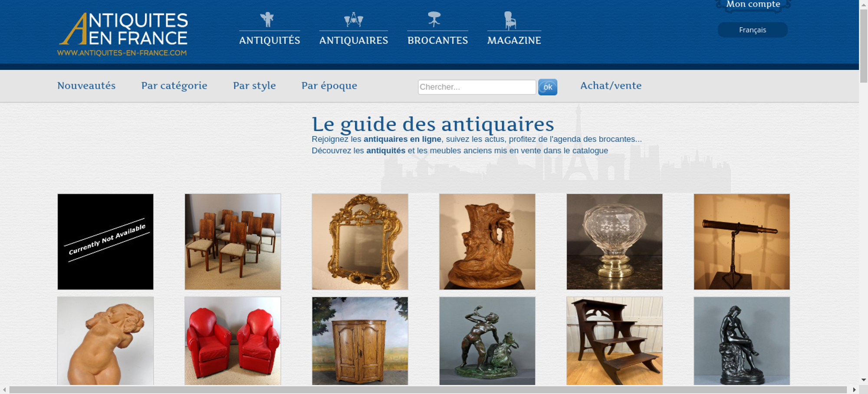This screenshot has height=394, width=868.
Task: Open the Par catégorie menu
Action: [174, 85]
